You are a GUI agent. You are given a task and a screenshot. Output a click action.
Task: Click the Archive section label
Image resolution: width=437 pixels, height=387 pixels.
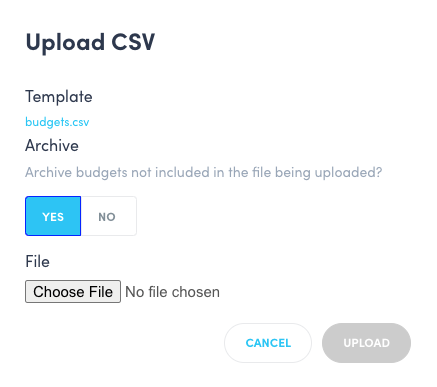coord(52,146)
